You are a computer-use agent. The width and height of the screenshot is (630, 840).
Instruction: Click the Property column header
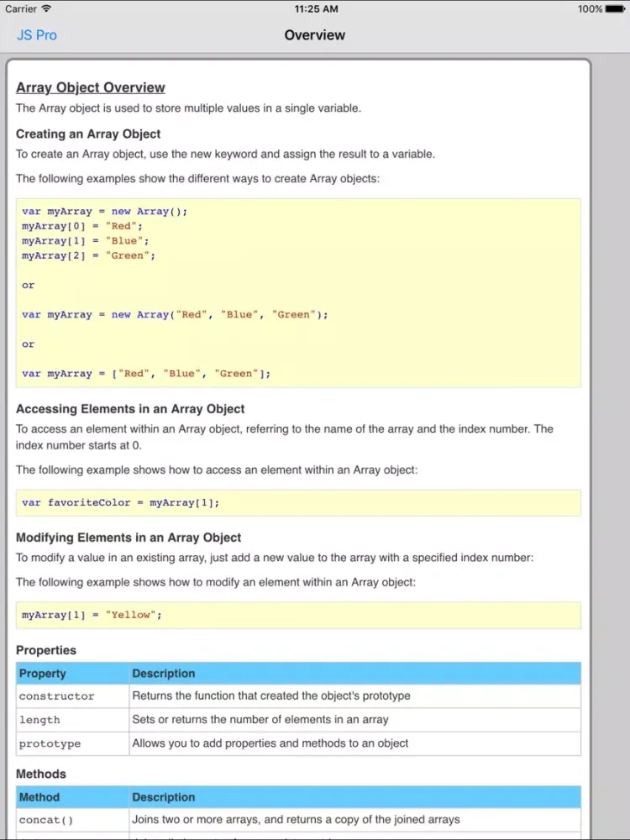[x=43, y=674]
